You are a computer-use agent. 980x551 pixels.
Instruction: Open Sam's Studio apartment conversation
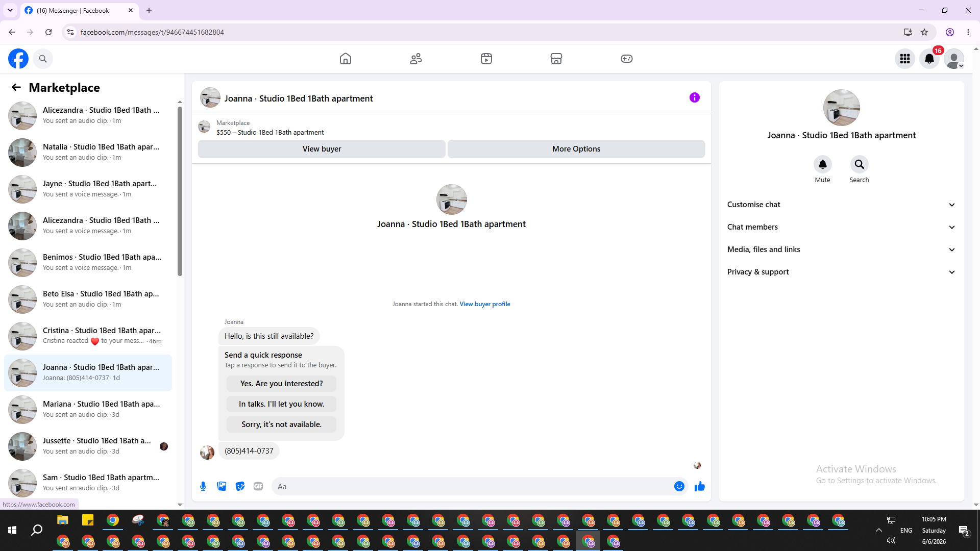[88, 483]
